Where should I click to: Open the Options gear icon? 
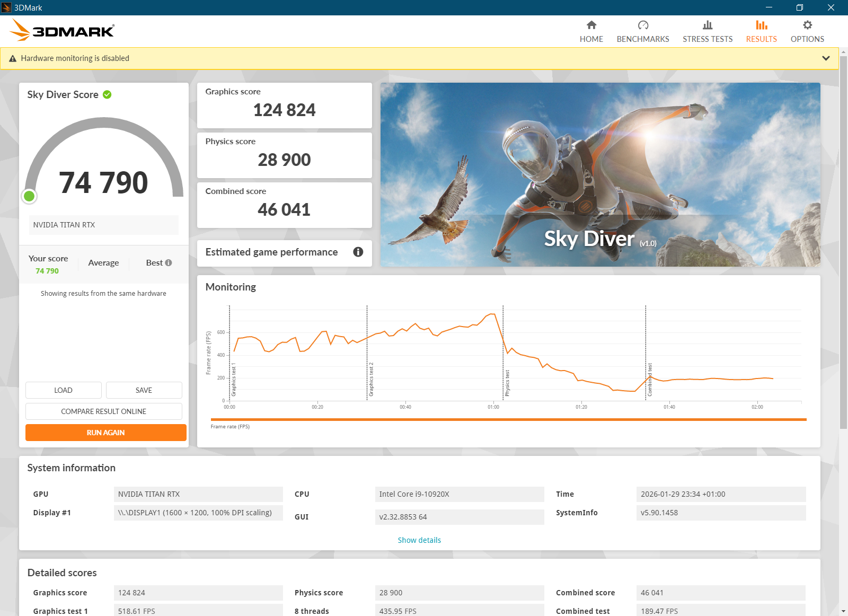pyautogui.click(x=807, y=25)
